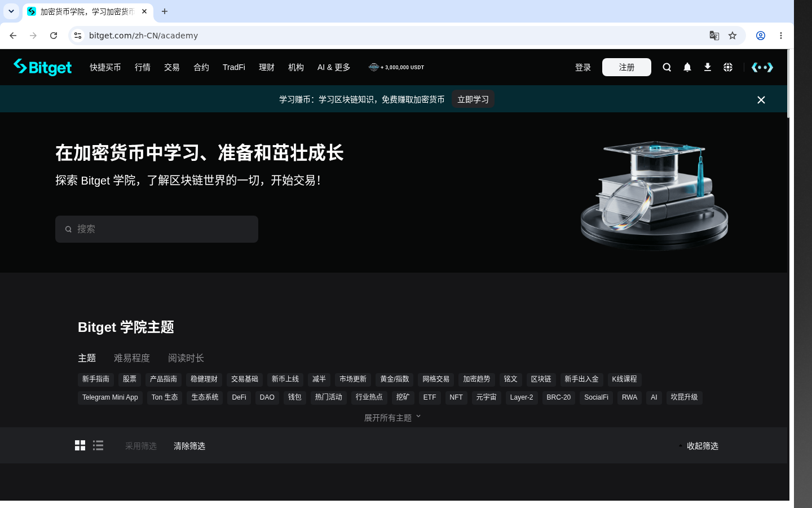Screen dimensions: 812x508
Task: Click the 采用筛选 apply button
Action: 141,446
